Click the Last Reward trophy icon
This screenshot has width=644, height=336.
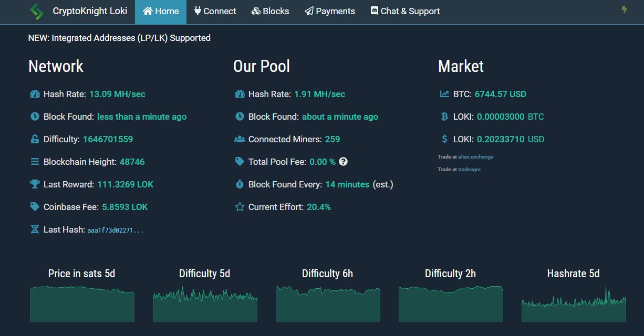coord(35,184)
